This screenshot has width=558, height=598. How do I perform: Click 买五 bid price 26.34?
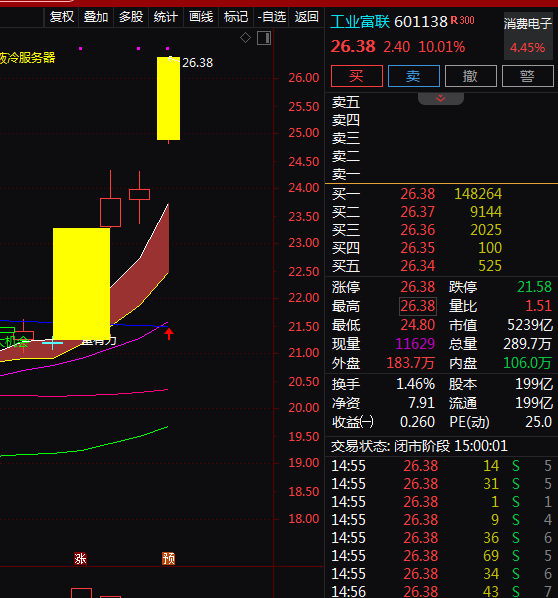[418, 266]
